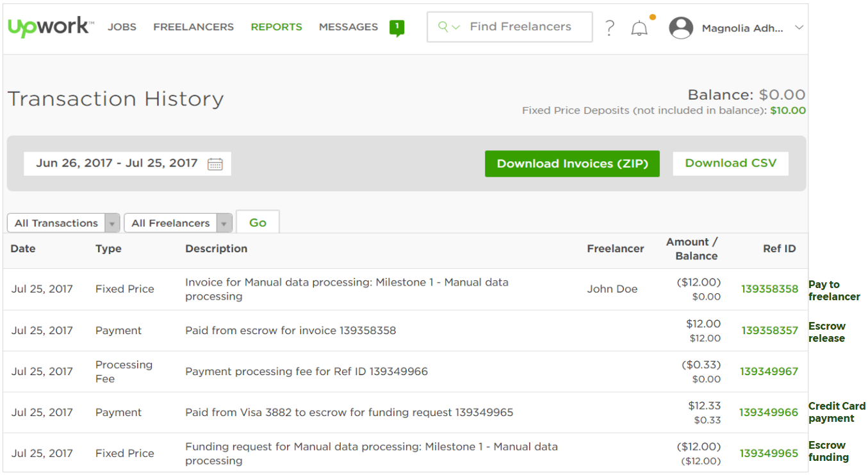Open the Jobs menu
The height and width of the screenshot is (475, 868).
[x=122, y=27]
